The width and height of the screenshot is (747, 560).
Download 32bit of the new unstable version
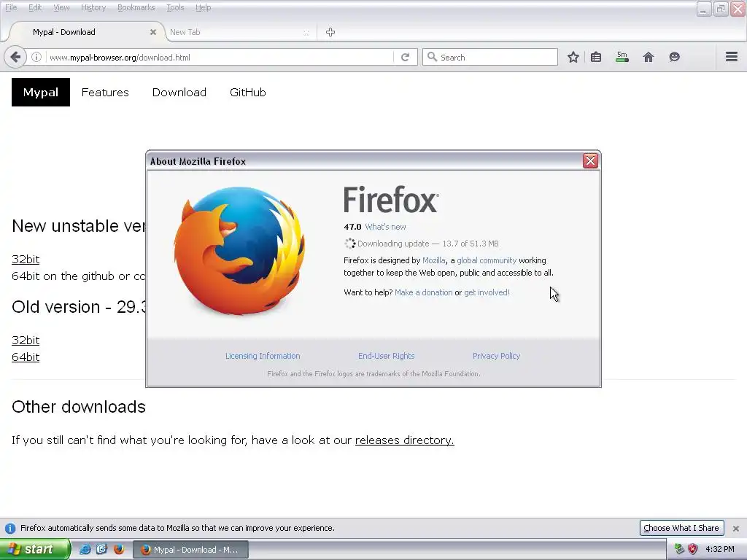pos(26,259)
